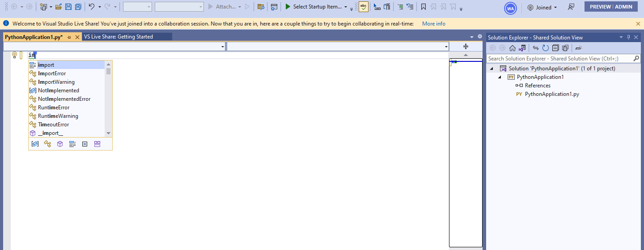
Task: Toggle the keyword filter in IntelliSense
Action: (x=72, y=144)
